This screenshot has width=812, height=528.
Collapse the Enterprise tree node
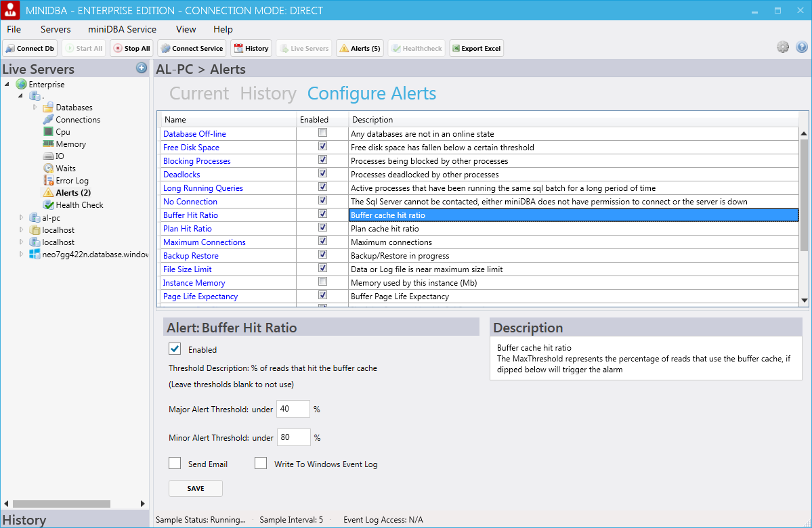click(x=7, y=84)
